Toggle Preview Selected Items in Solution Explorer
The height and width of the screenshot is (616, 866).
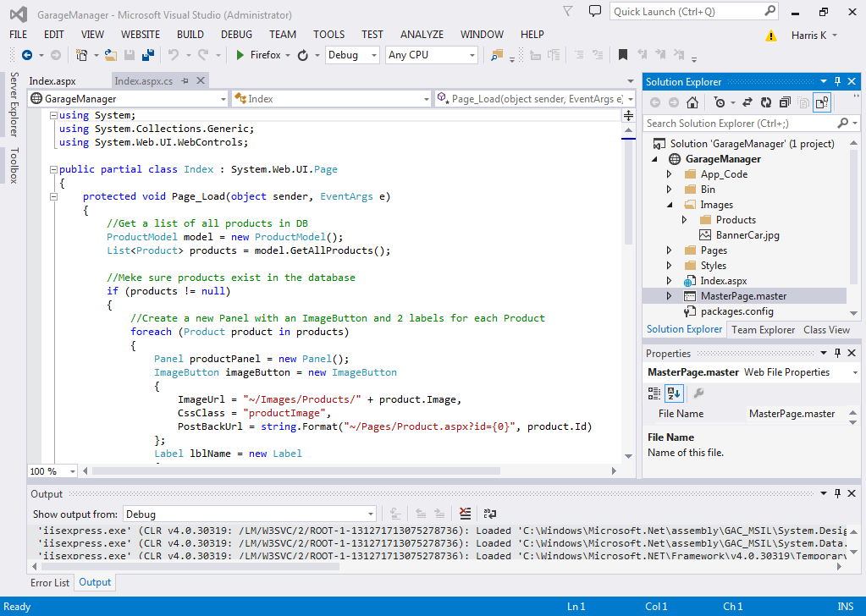(821, 102)
